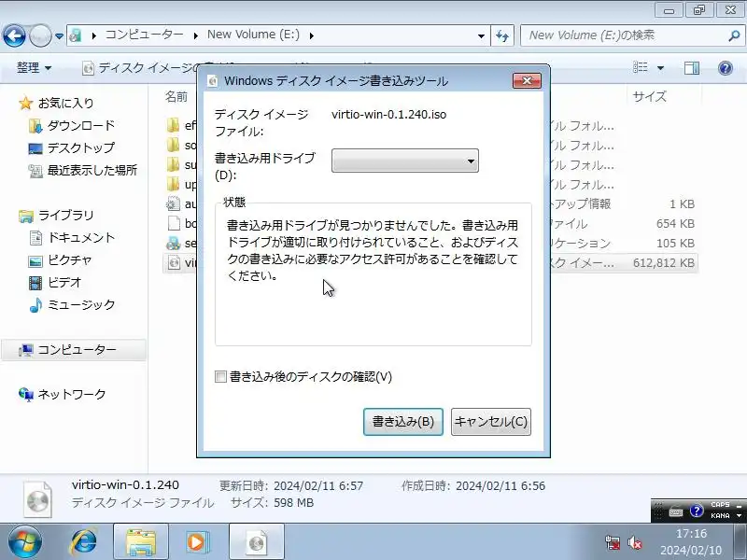Select the file sized 1 KB
Image resolution: width=747 pixels, height=560 pixels.
[430, 203]
